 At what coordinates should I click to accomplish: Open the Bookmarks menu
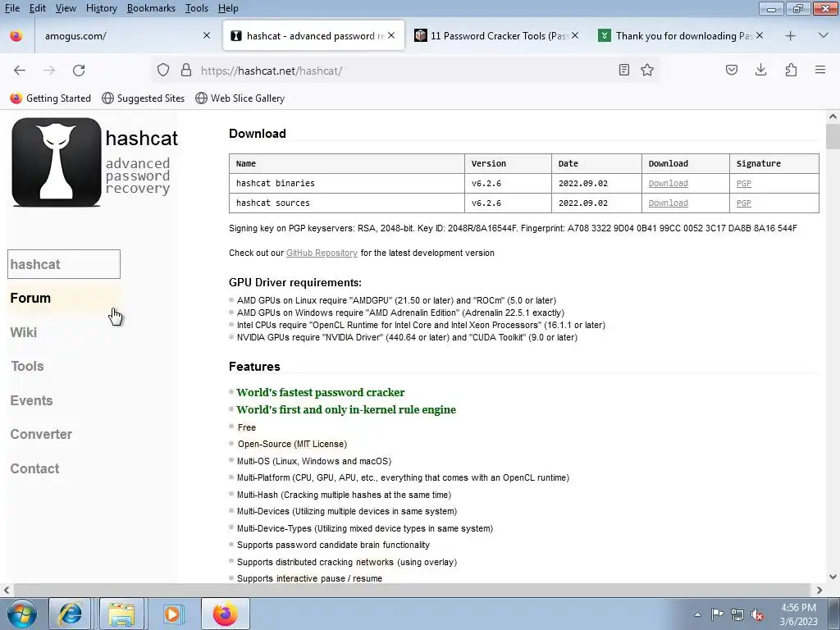click(x=151, y=8)
